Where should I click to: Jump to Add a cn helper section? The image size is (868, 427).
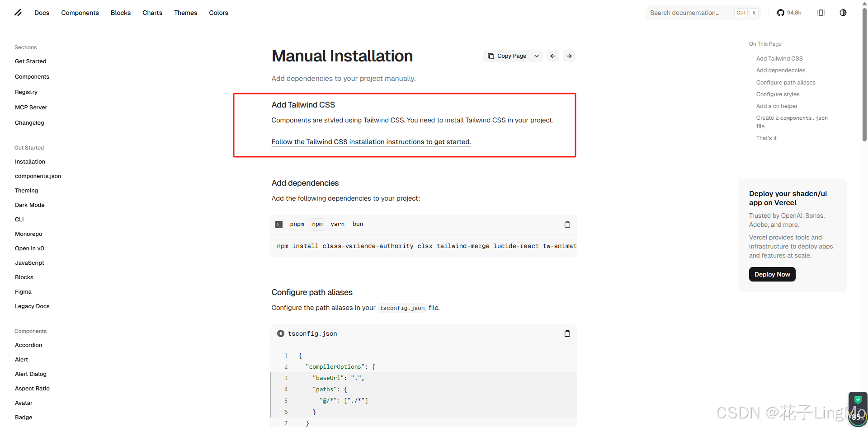777,106
